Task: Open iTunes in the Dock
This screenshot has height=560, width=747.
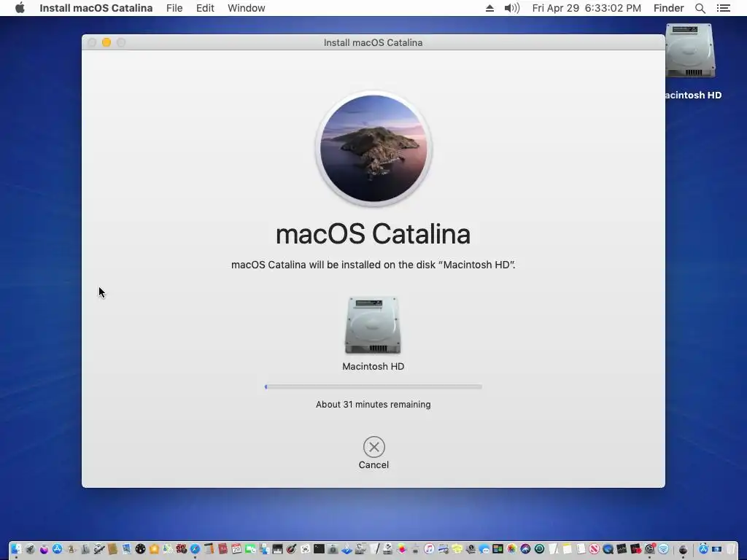Action: pyautogui.click(x=429, y=549)
